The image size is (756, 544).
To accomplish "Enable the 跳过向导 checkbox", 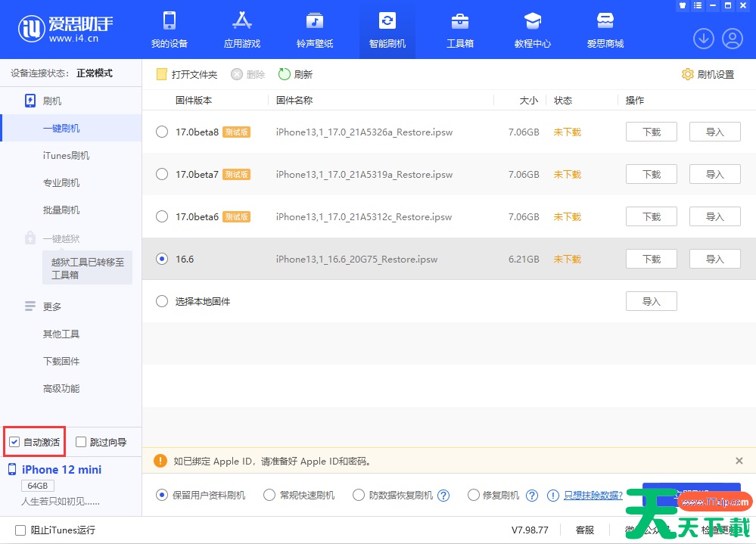I will click(x=81, y=442).
